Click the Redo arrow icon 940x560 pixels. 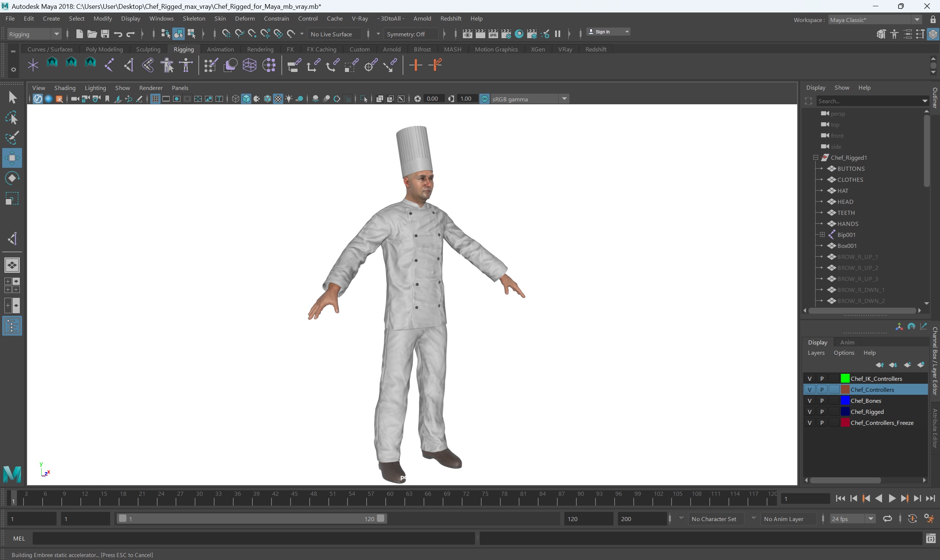[x=130, y=34]
